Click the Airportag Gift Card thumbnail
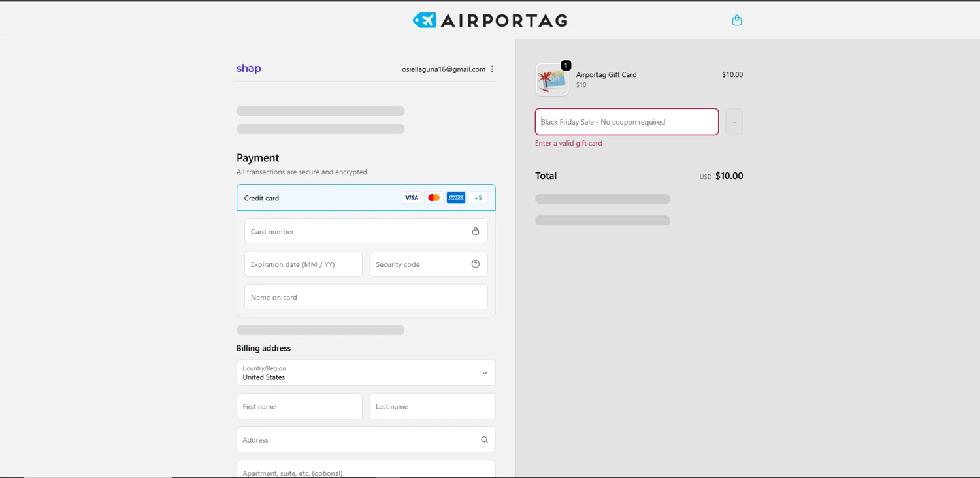Image resolution: width=980 pixels, height=478 pixels. pyautogui.click(x=552, y=79)
